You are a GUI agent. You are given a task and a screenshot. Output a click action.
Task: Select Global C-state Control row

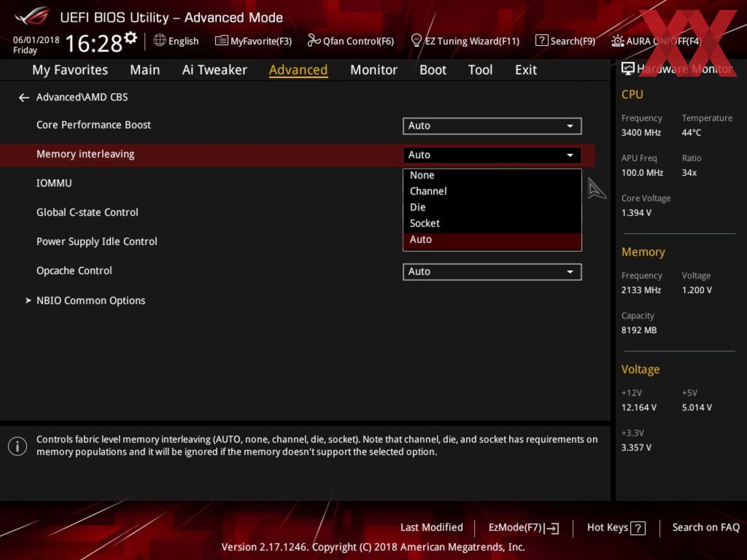[x=87, y=212]
